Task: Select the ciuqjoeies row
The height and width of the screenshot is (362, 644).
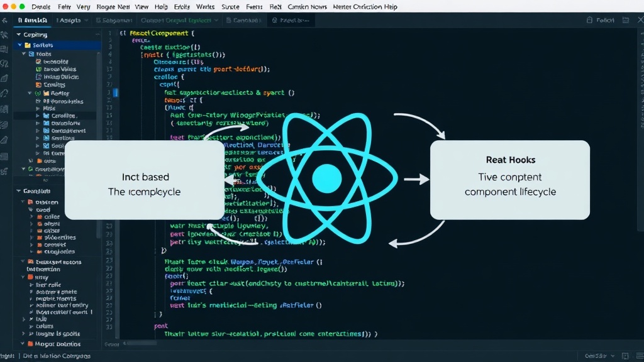Action: pos(55,251)
